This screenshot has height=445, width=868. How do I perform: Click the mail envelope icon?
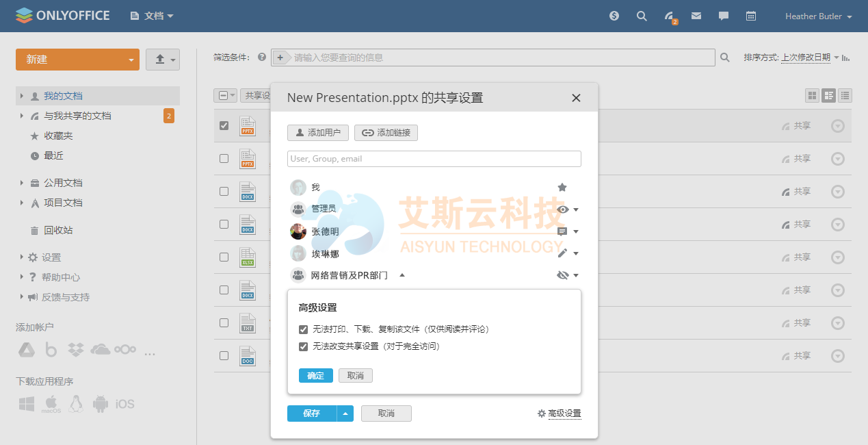pos(696,16)
